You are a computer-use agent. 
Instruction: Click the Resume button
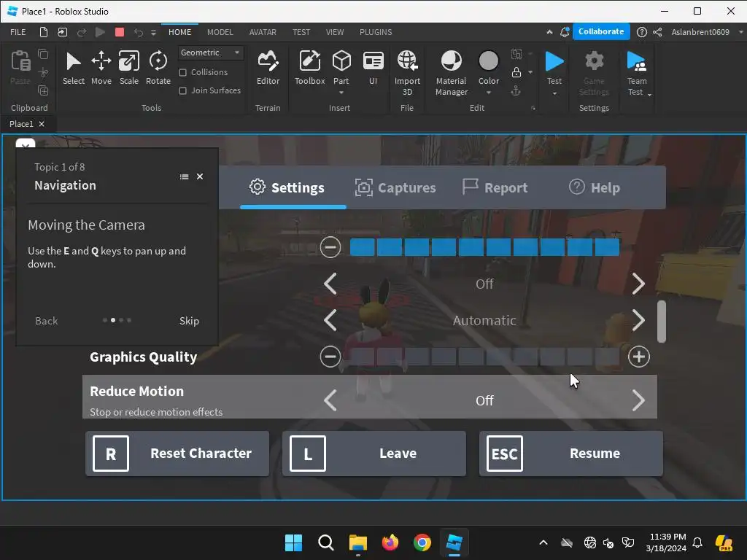pos(570,454)
